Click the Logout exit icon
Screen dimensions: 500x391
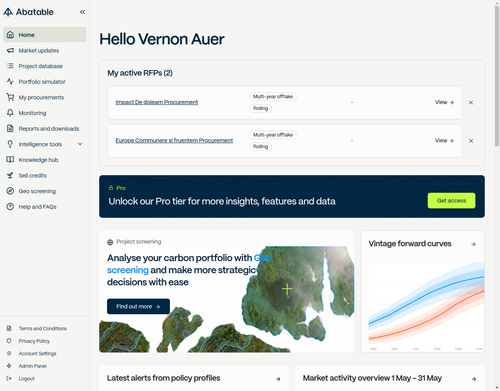(x=9, y=378)
